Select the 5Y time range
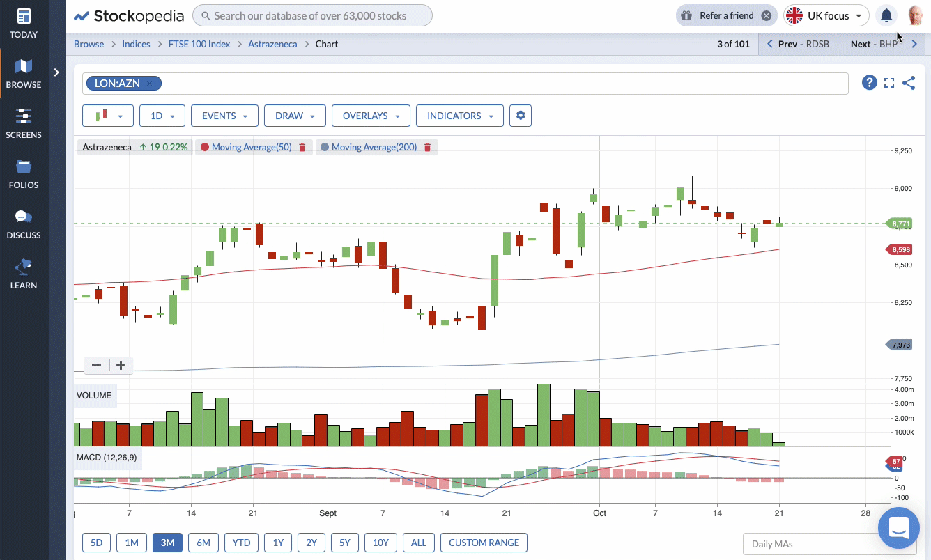This screenshot has height=560, width=931. [345, 543]
